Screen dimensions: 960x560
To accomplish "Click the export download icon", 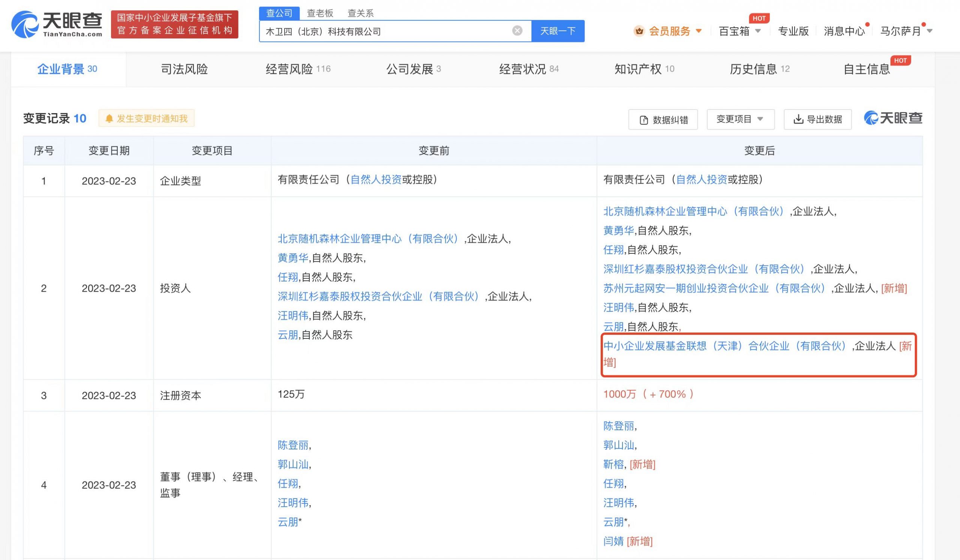I will click(798, 120).
